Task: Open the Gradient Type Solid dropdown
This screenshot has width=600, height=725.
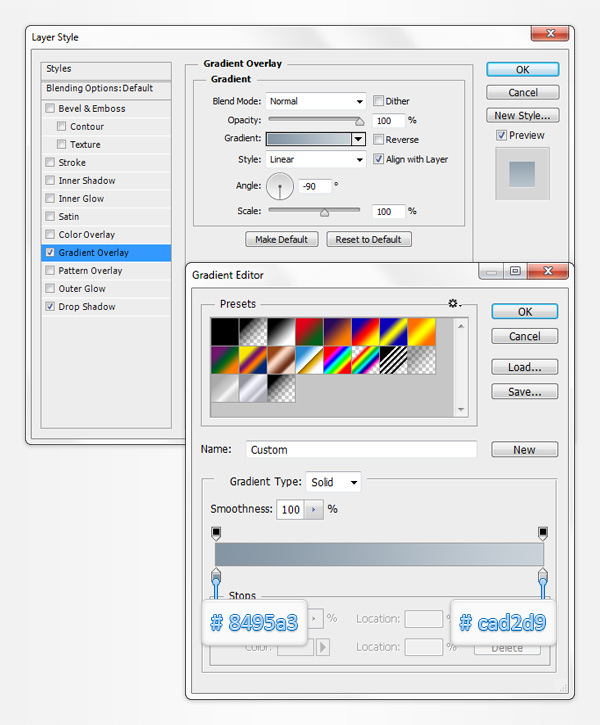Action: [x=333, y=482]
